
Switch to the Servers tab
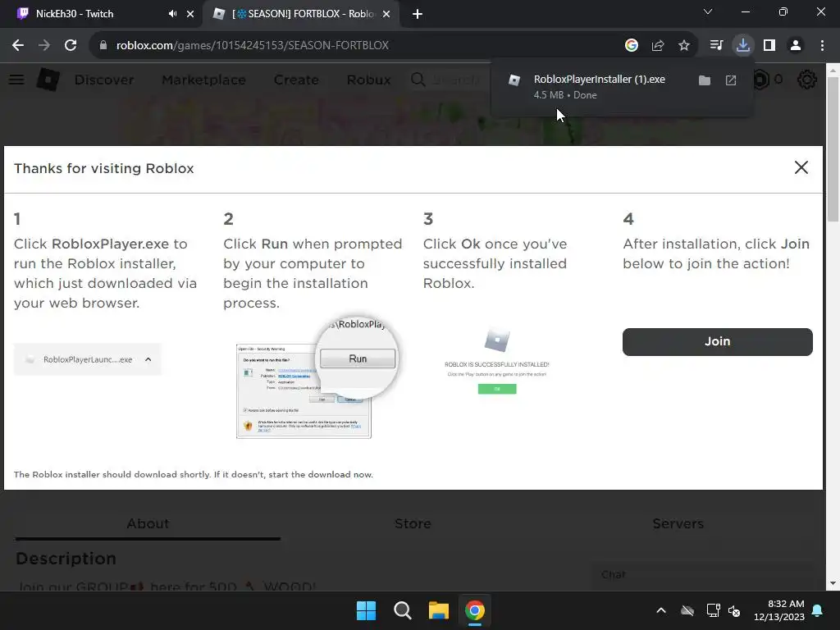tap(678, 523)
